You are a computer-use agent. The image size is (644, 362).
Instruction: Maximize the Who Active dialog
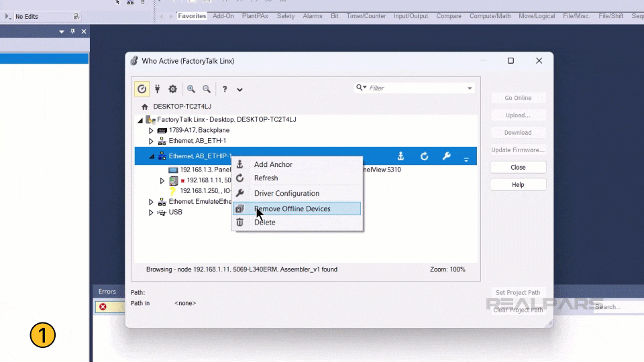[x=511, y=61]
